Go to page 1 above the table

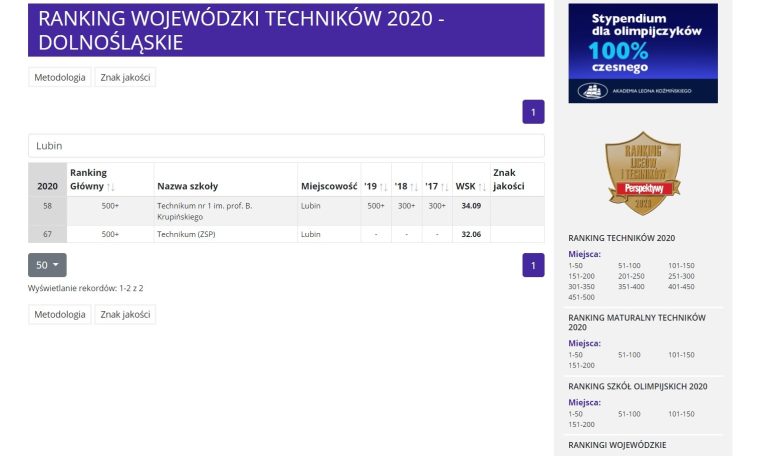pyautogui.click(x=533, y=112)
